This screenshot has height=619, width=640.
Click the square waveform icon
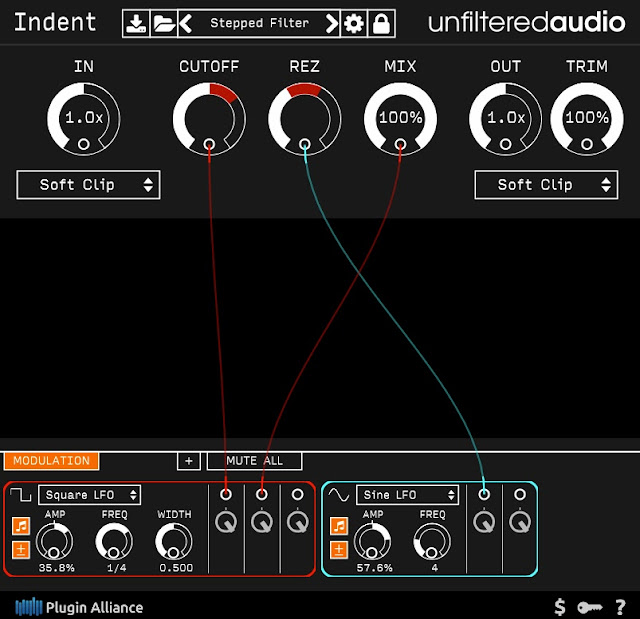(x=20, y=495)
